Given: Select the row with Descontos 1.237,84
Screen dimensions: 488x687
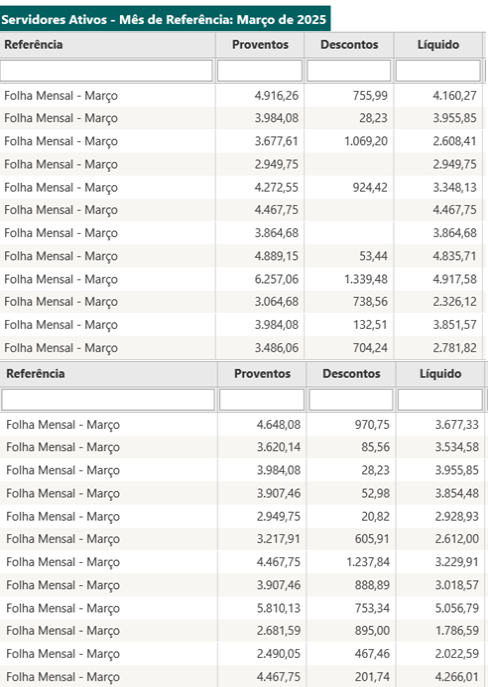Looking at the screenshot, I should 243,562.
